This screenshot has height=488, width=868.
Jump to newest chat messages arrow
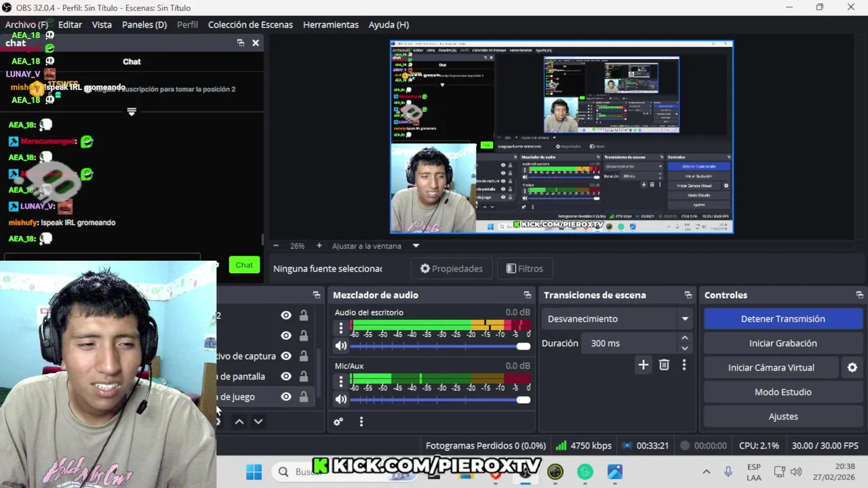(132, 111)
